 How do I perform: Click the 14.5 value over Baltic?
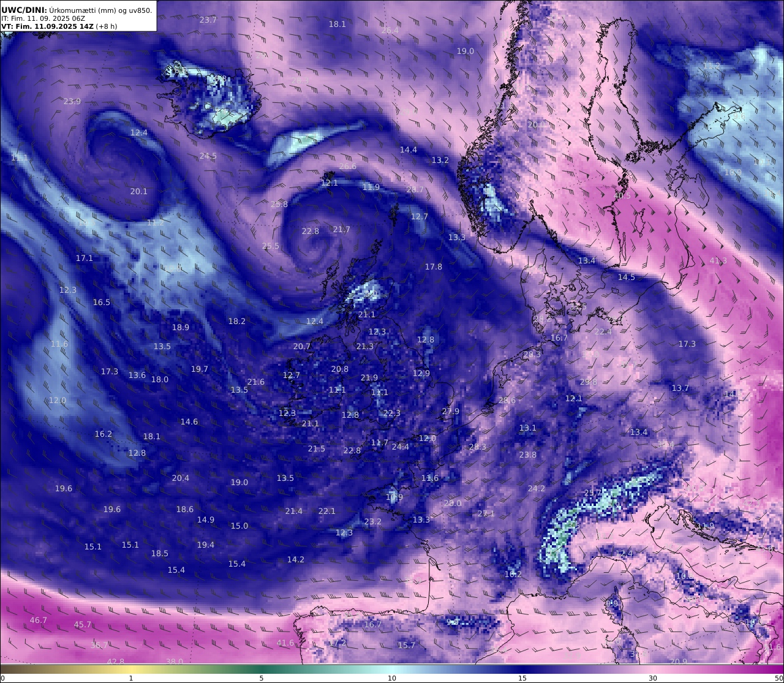click(627, 277)
